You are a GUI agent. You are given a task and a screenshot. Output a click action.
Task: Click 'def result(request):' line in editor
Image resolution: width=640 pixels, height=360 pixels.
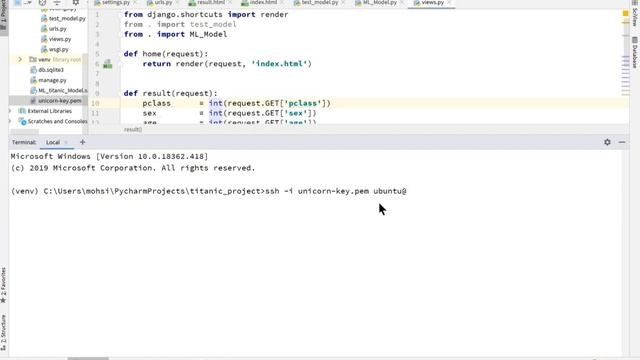point(170,93)
